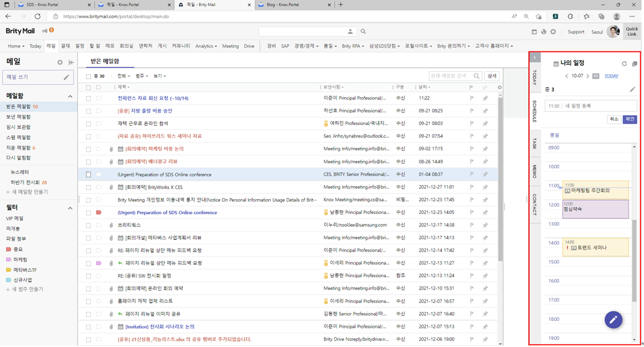This screenshot has width=644, height=347.
Task: Open Quick Link panel
Action: 632,31
